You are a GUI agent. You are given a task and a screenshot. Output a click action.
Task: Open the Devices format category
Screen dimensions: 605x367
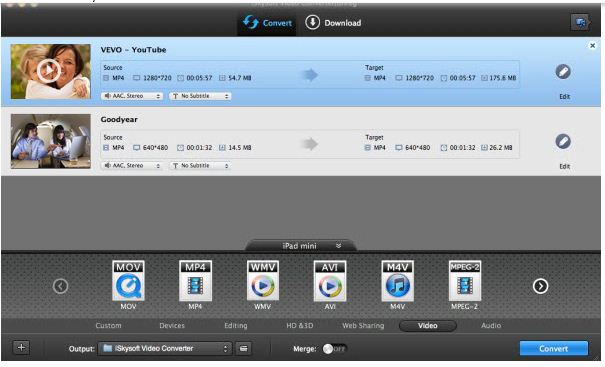click(172, 326)
